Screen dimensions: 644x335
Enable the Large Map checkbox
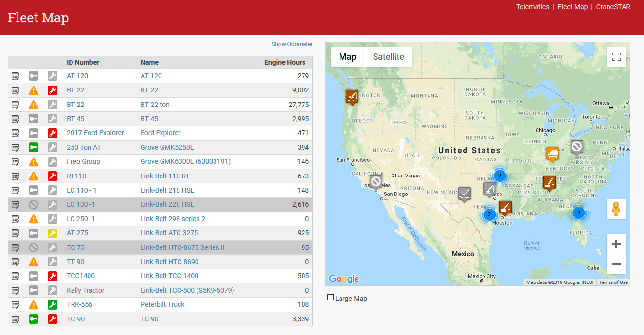331,298
